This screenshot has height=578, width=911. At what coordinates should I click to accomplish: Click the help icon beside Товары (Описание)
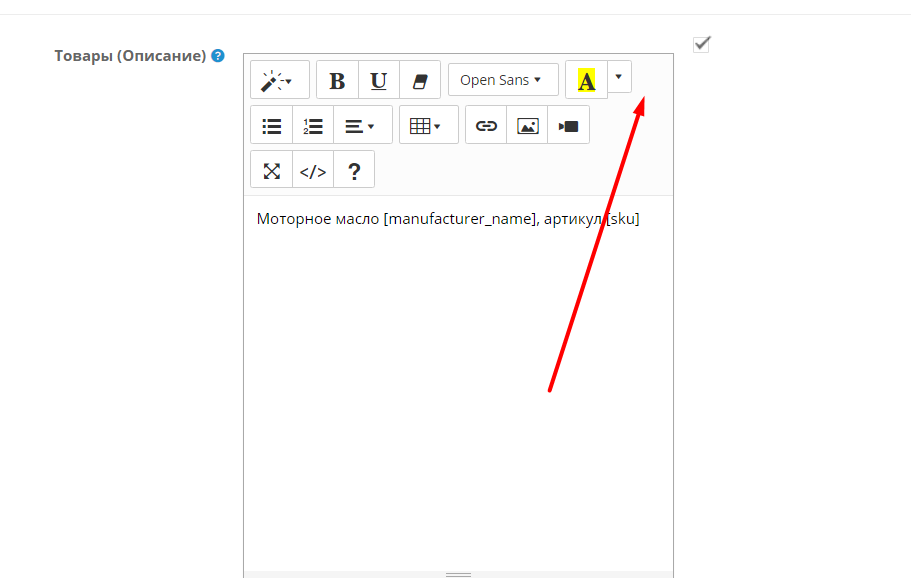click(x=218, y=56)
